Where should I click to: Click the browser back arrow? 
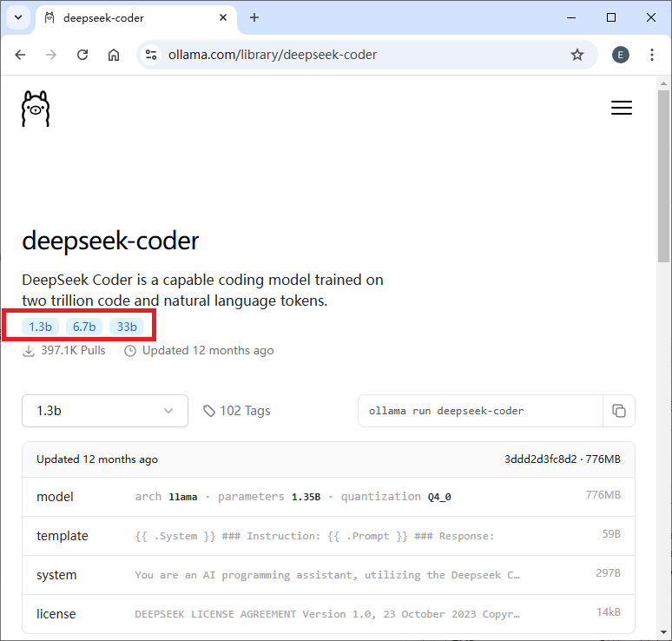pos(20,55)
